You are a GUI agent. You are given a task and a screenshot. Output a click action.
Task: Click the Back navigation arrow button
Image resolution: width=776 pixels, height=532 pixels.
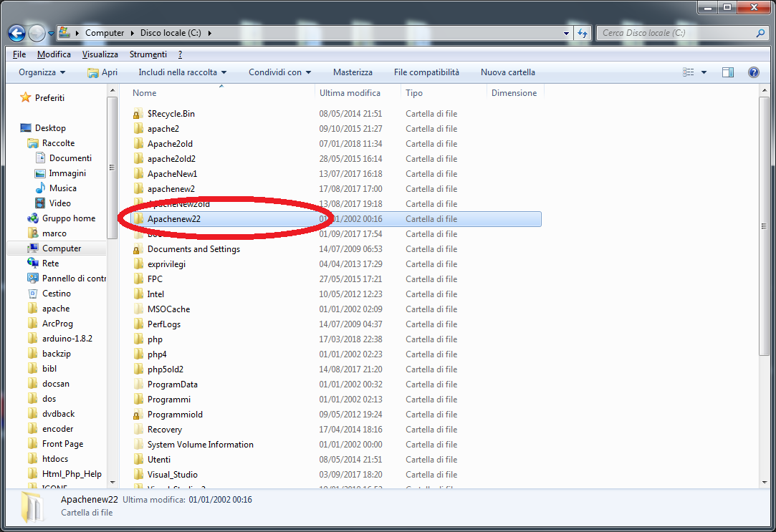coord(17,33)
